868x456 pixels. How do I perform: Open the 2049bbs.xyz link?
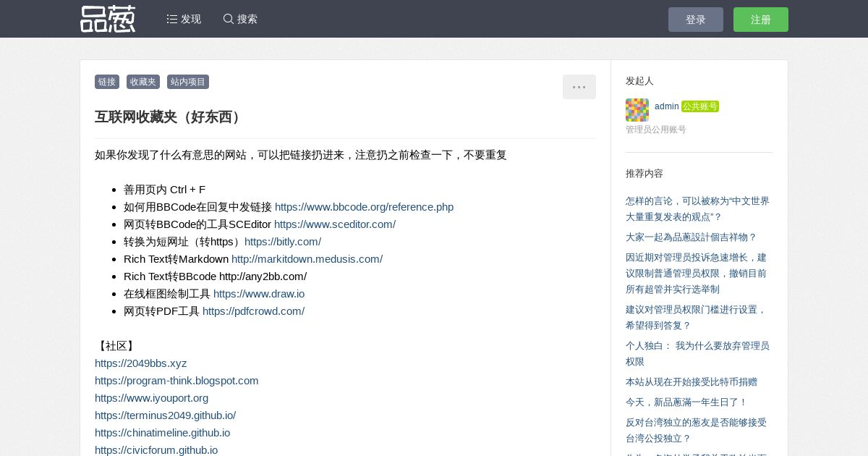(x=141, y=363)
